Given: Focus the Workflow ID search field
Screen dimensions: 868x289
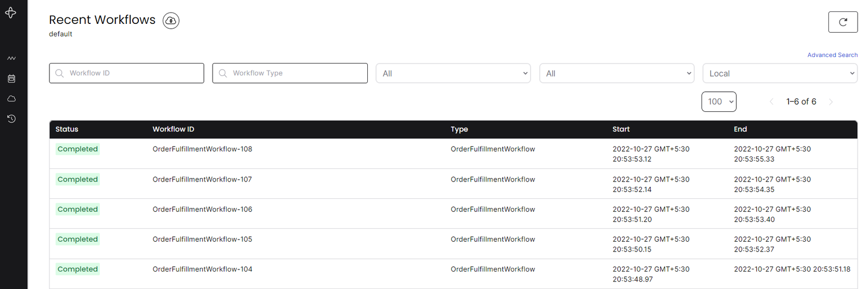Looking at the screenshot, I should click(x=126, y=73).
